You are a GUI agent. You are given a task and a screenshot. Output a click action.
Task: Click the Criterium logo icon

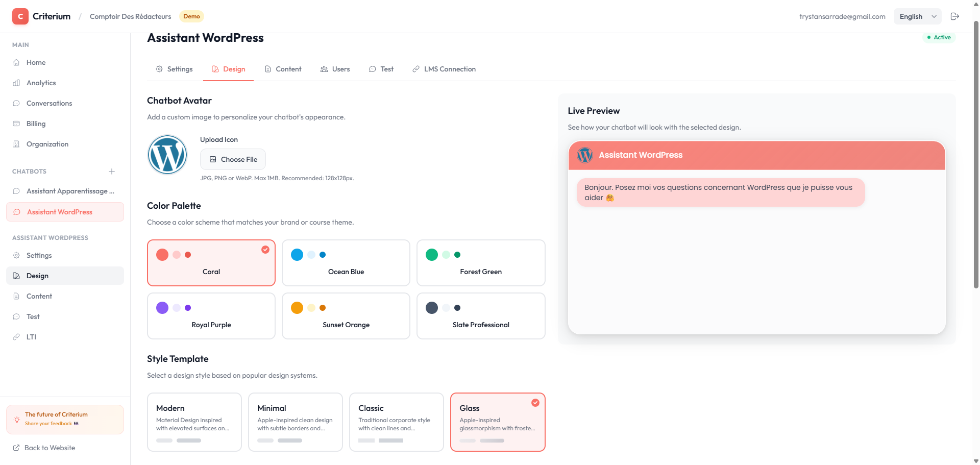[x=20, y=16]
